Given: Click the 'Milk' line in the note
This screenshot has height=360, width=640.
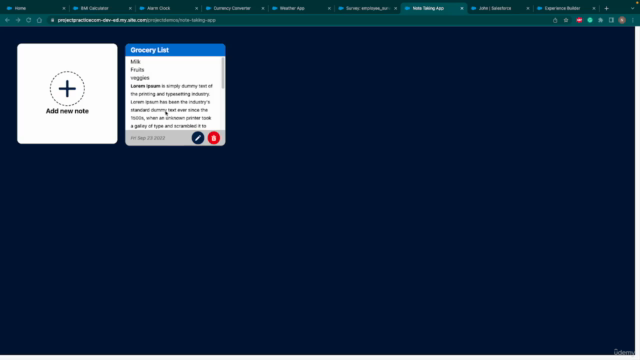Looking at the screenshot, I should click(136, 62).
